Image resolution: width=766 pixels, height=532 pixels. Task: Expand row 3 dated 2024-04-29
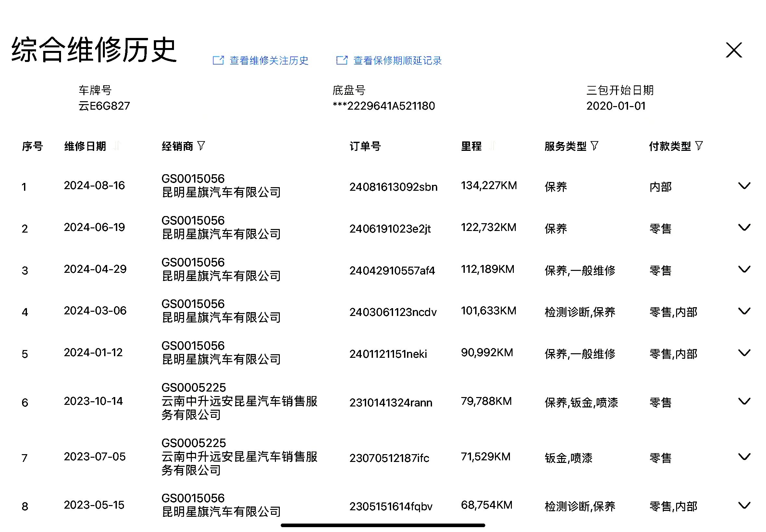pos(744,269)
